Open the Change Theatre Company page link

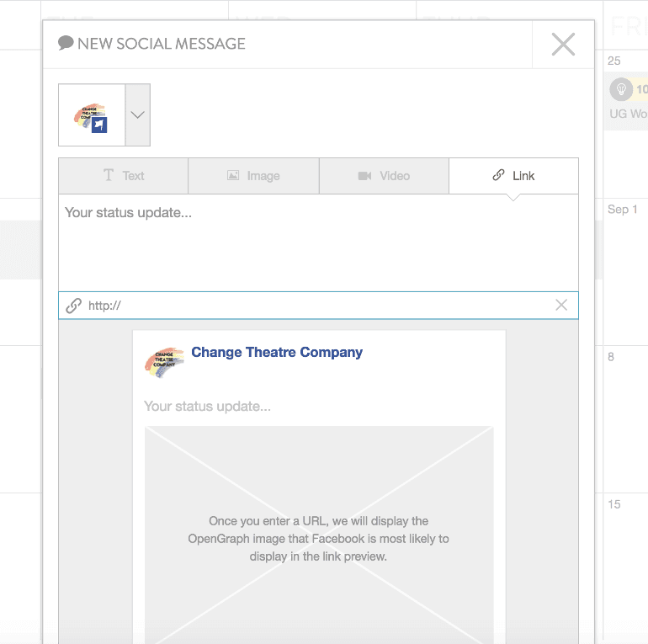(x=277, y=353)
